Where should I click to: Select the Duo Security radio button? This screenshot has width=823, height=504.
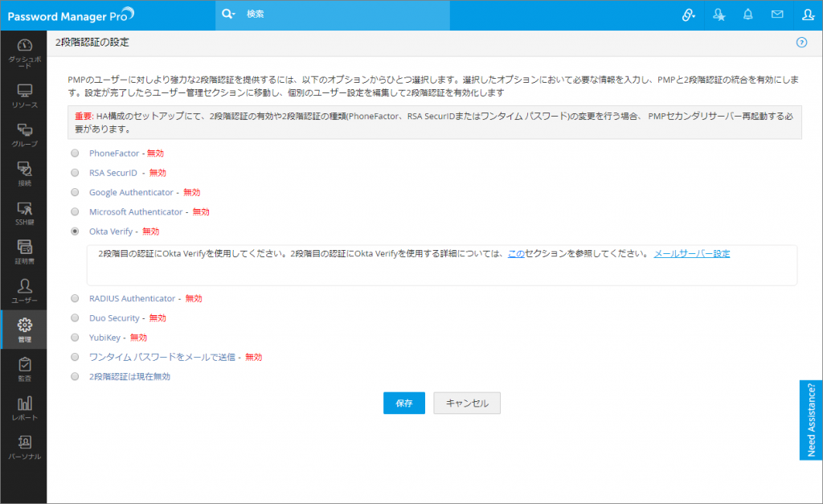75,318
